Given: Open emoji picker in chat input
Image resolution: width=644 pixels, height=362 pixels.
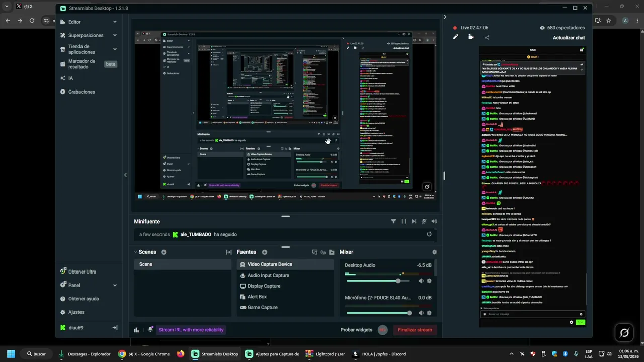Looking at the screenshot, I should tap(581, 314).
